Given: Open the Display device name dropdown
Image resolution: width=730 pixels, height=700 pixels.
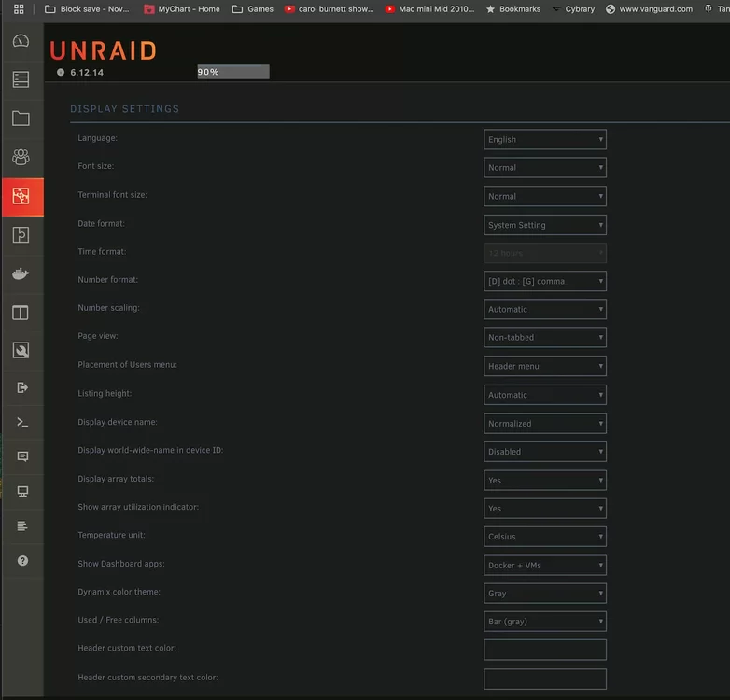Looking at the screenshot, I should tap(545, 424).
